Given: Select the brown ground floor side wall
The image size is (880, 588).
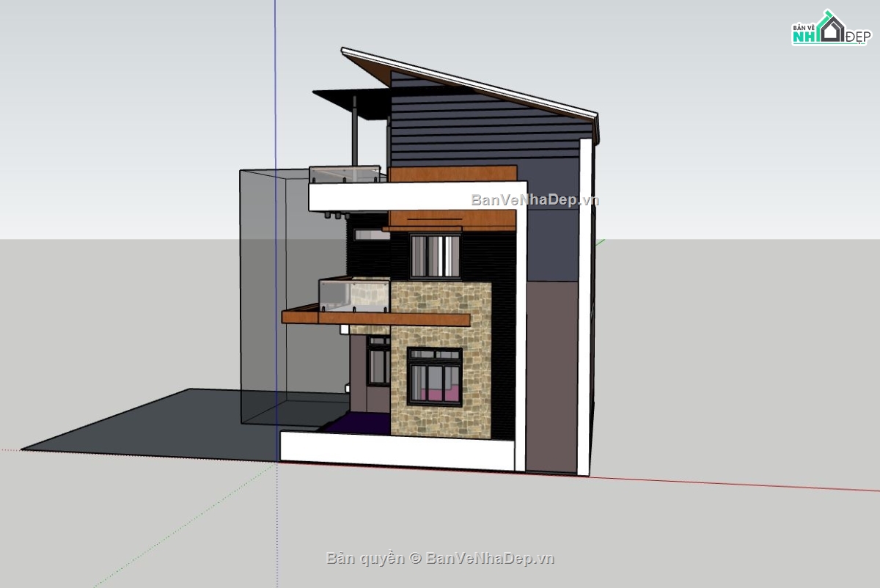Looking at the screenshot, I should point(551,374).
